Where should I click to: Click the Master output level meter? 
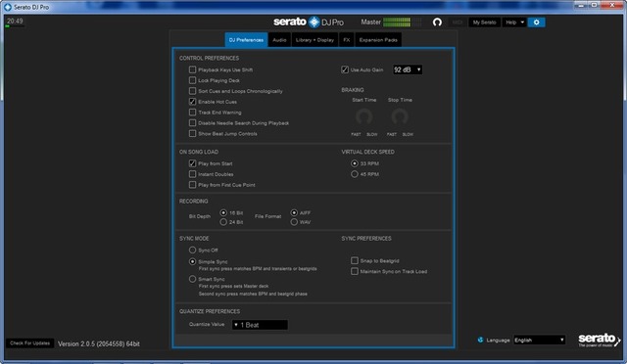point(402,22)
